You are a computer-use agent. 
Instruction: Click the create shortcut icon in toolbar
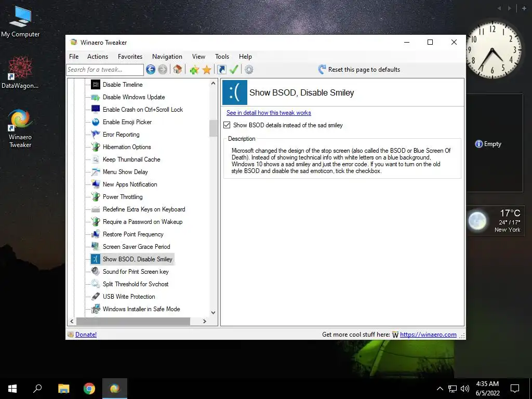(x=221, y=70)
